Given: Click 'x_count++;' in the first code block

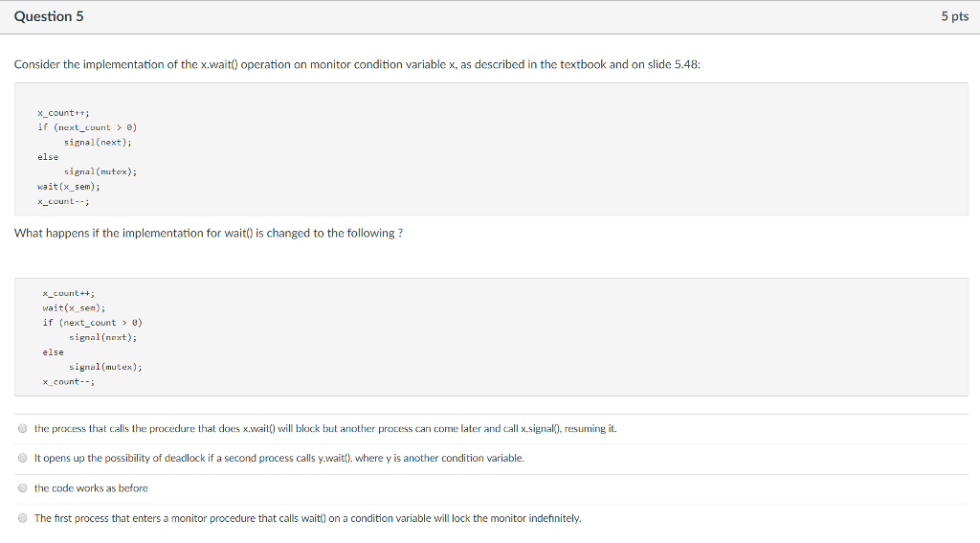Looking at the screenshot, I should (x=63, y=112).
